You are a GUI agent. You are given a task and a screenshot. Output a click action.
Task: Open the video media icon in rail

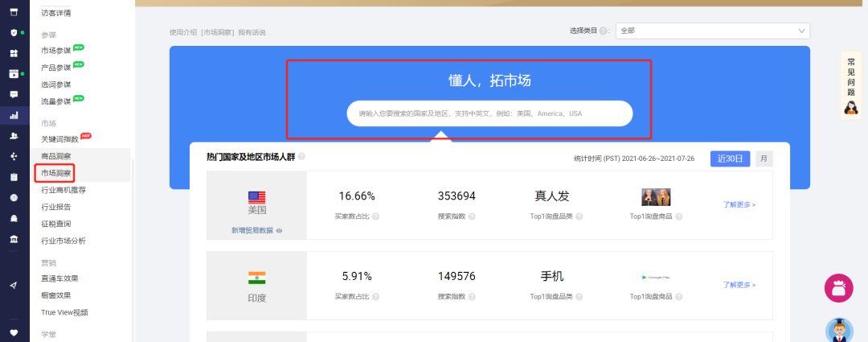coord(14,74)
